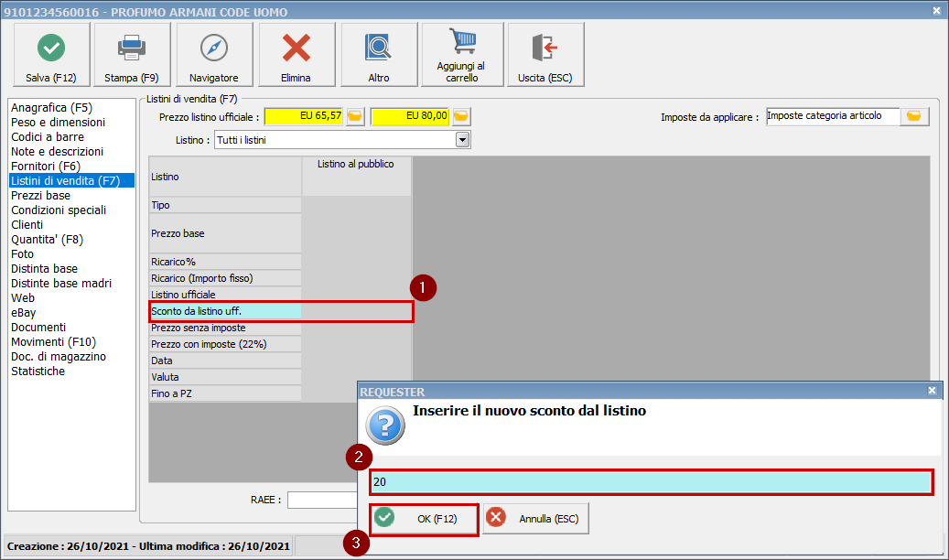Go to Doc. di magazzino section
The image size is (949, 560).
pos(58,357)
